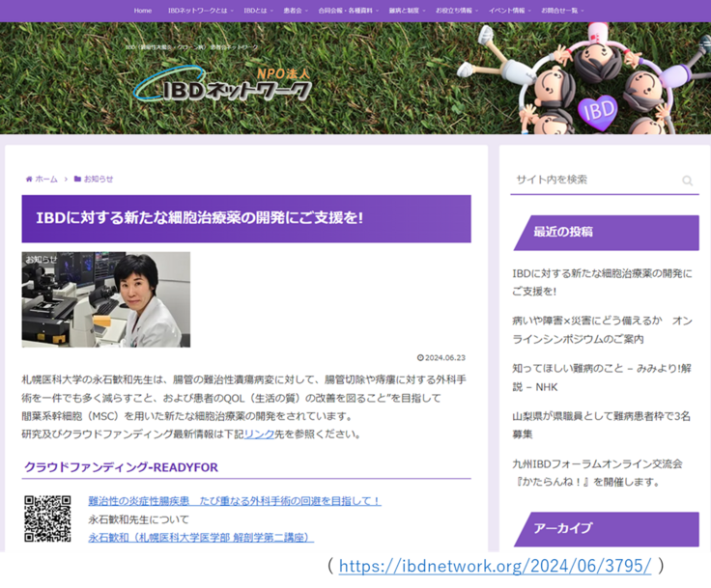The width and height of the screenshot is (711, 588).
Task: Open recent post 病いや障害×災害にどう備えるか
Action: pyautogui.click(x=602, y=329)
